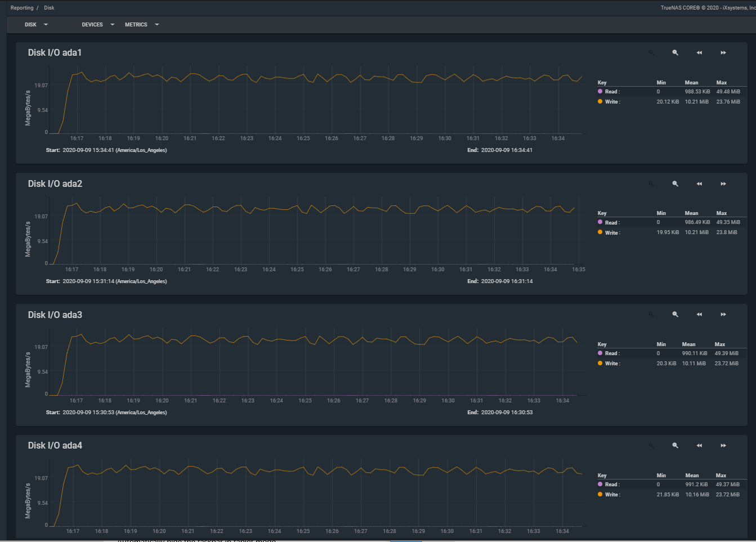Step back in time on ada4 chart
Image resolution: width=756 pixels, height=542 pixels.
(x=699, y=445)
